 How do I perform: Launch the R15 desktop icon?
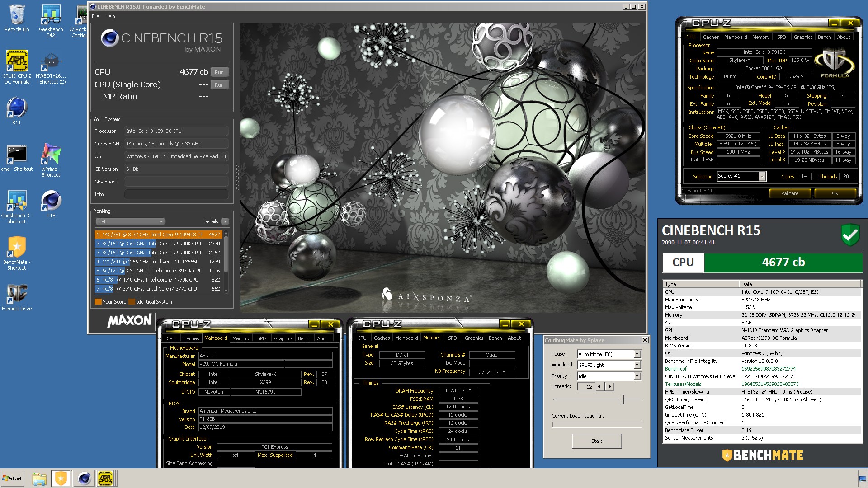[x=51, y=204]
